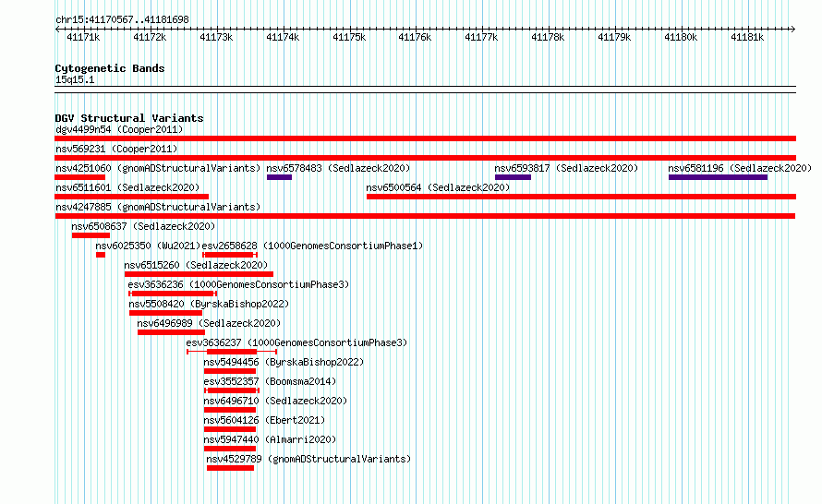The width and height of the screenshot is (822, 504).
Task: Click the red bar under esv3636237
Action: [232, 352]
